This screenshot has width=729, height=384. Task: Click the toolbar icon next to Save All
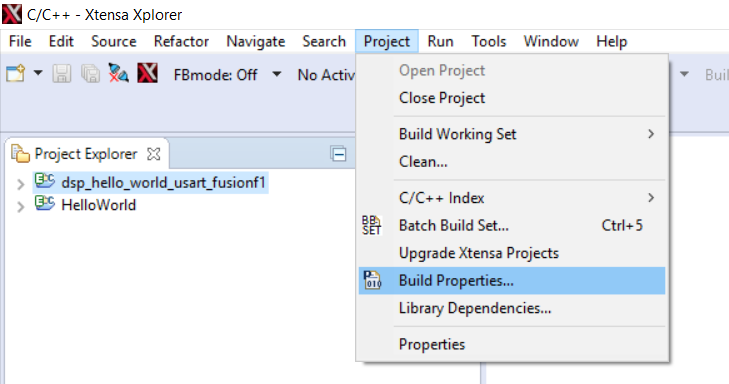point(118,73)
